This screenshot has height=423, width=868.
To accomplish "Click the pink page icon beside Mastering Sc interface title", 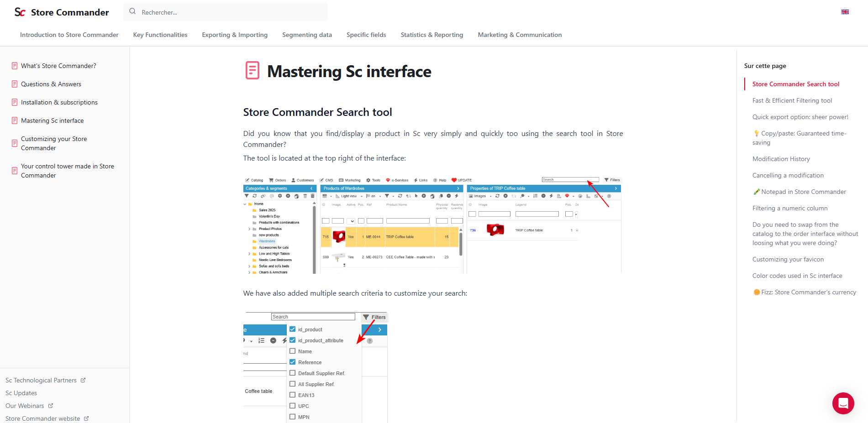I will point(252,71).
